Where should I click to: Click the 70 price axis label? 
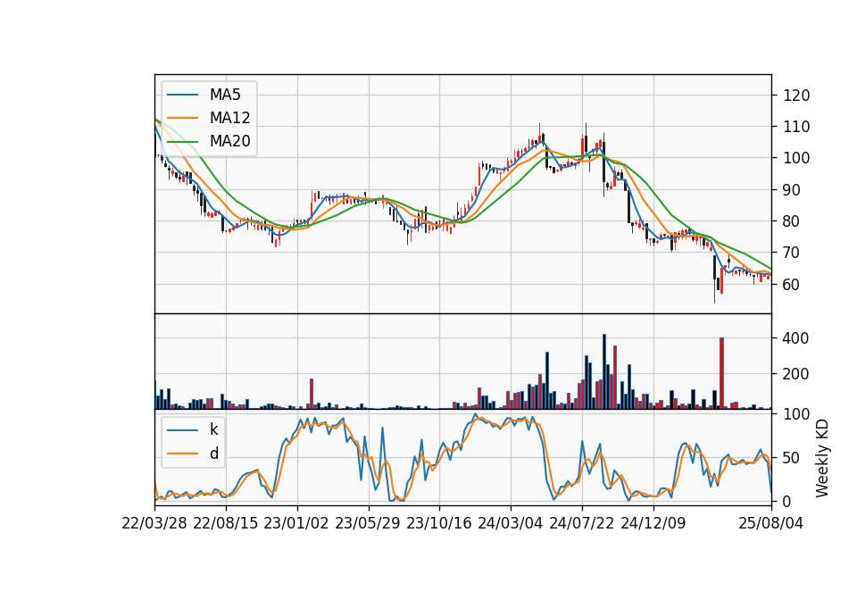click(792, 253)
